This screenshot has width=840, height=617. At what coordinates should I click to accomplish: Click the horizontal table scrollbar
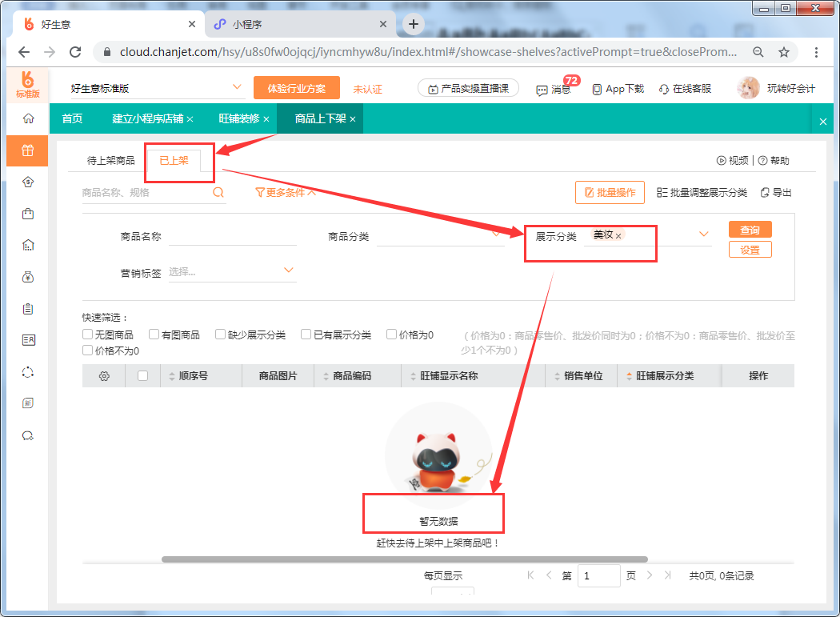[x=405, y=559]
